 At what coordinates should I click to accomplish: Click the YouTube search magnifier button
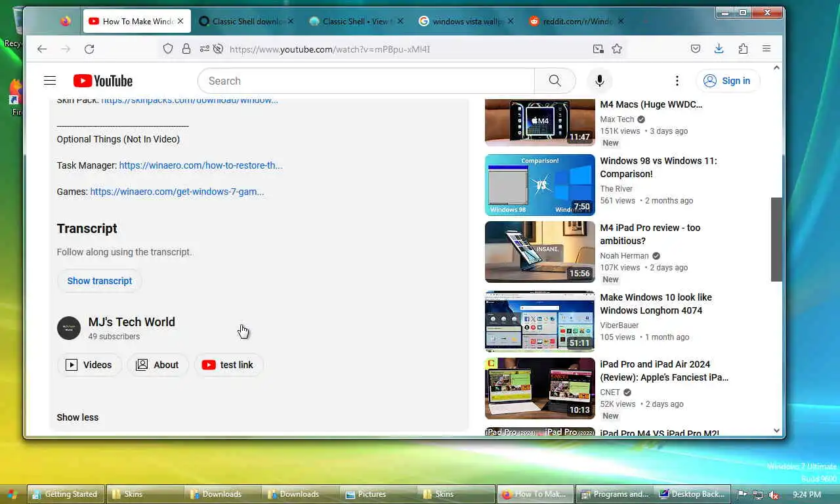[x=555, y=81]
